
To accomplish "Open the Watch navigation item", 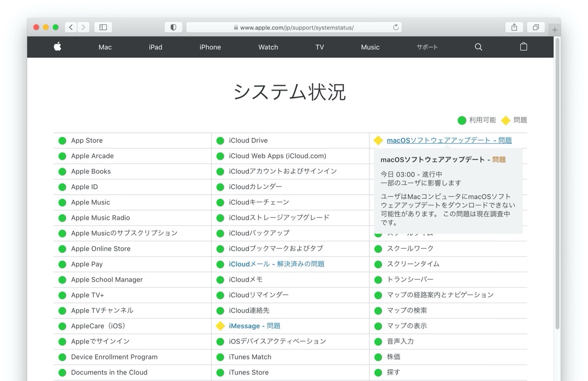I will (x=268, y=47).
